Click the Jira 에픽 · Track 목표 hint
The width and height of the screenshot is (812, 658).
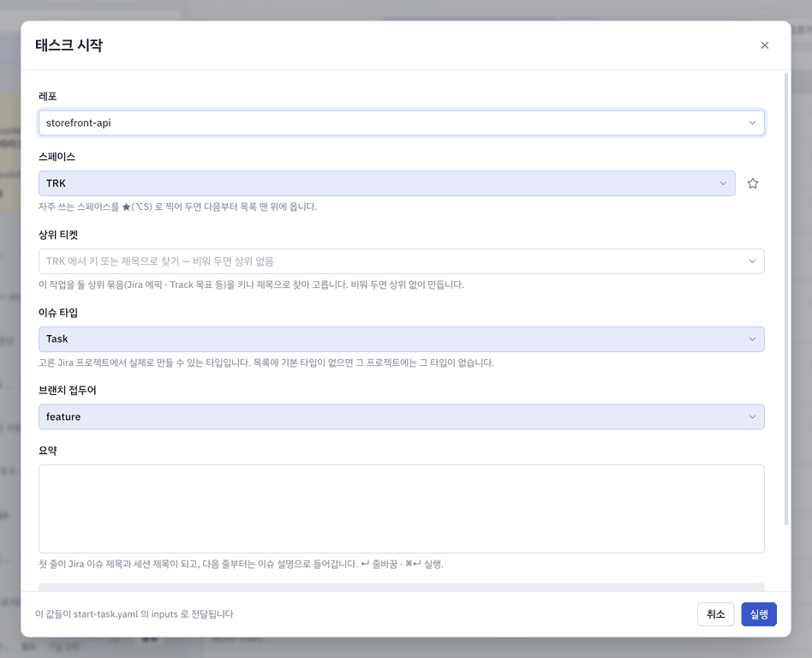tap(251, 284)
